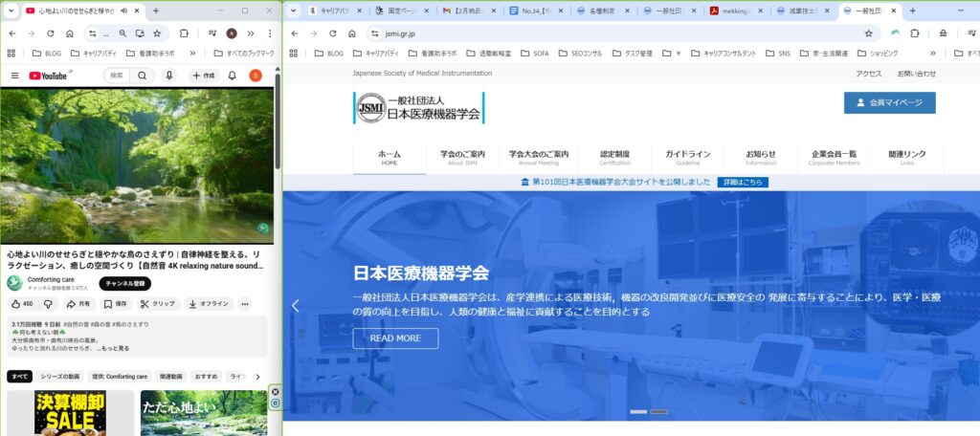Open the orange YouTube account avatar
The width and height of the screenshot is (980, 436).
coord(255,76)
